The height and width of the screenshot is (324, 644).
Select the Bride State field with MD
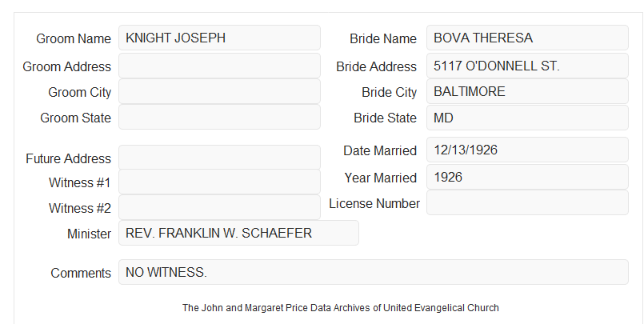pyautogui.click(x=527, y=118)
